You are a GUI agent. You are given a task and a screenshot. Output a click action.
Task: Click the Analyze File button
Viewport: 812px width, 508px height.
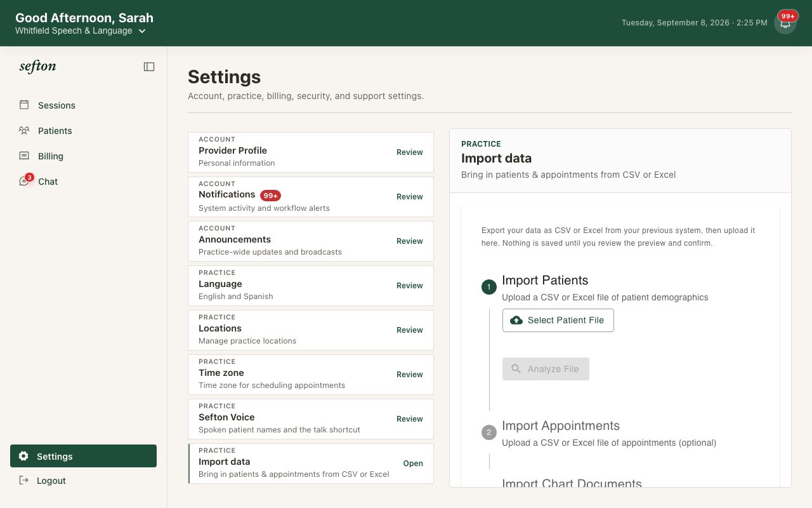[x=546, y=369]
